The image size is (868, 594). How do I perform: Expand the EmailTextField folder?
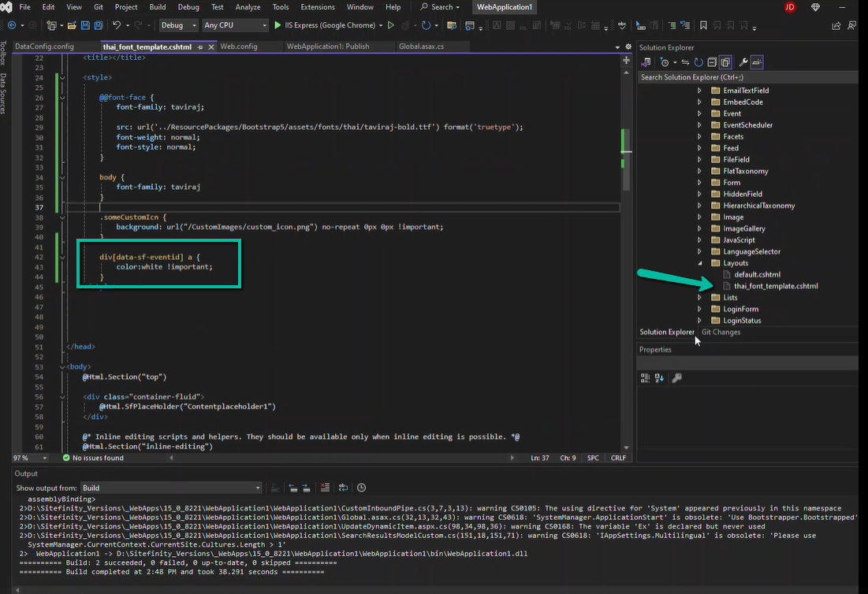(700, 91)
